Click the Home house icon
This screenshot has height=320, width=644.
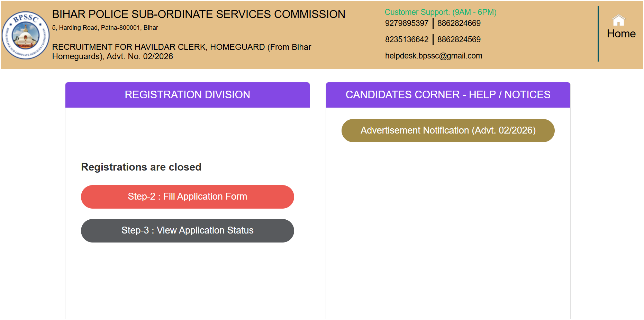618,20
